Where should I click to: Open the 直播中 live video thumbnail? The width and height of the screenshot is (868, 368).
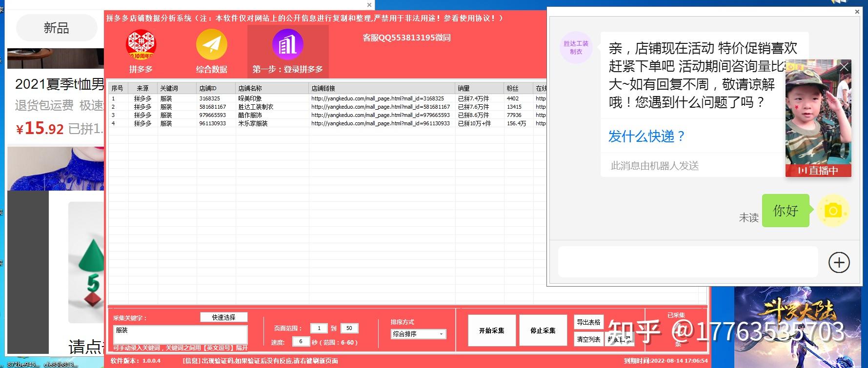tap(818, 118)
